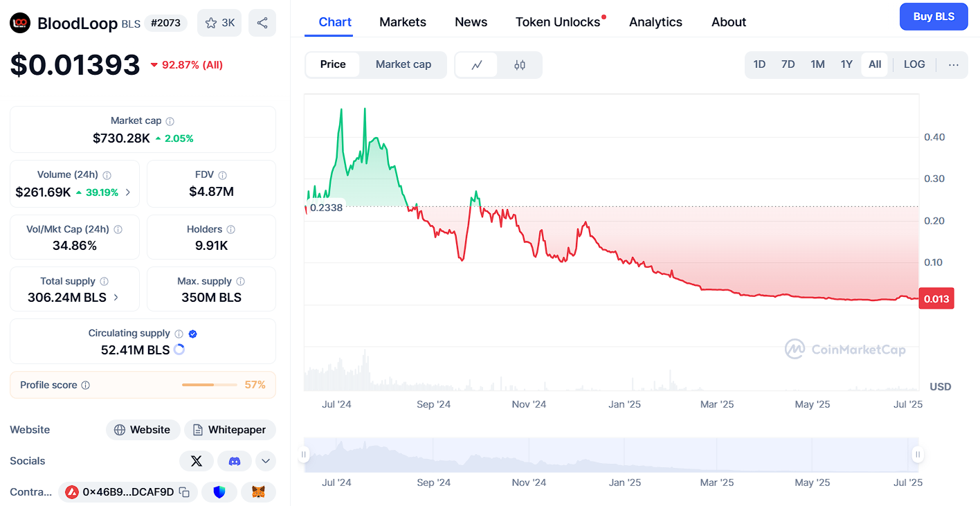
Task: Click the 34.86% Vol/Mkt Cap value
Action: pyautogui.click(x=75, y=245)
